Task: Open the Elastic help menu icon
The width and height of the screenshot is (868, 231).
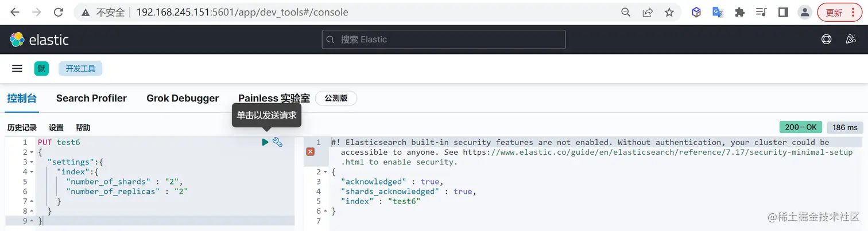Action: pyautogui.click(x=827, y=40)
